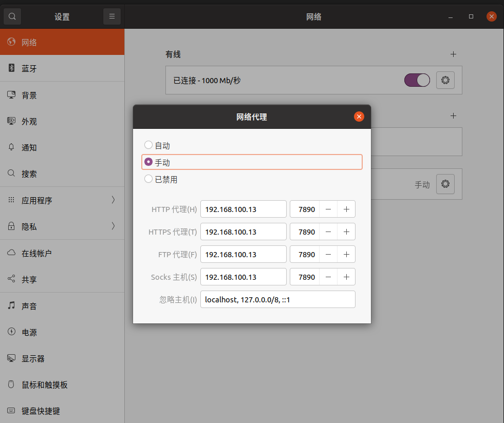The width and height of the screenshot is (504, 423).
Task: Open the 通知 settings category
Action: (62, 147)
